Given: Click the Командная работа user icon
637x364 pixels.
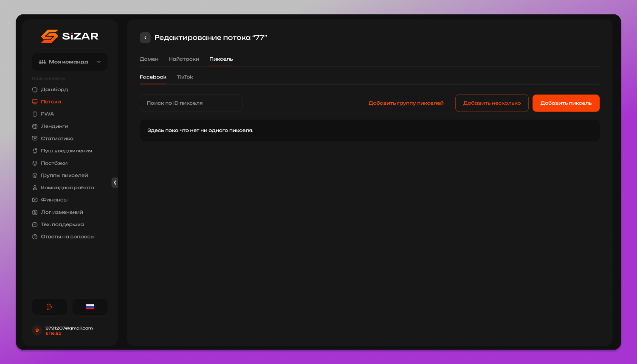Looking at the screenshot, I should [x=35, y=188].
